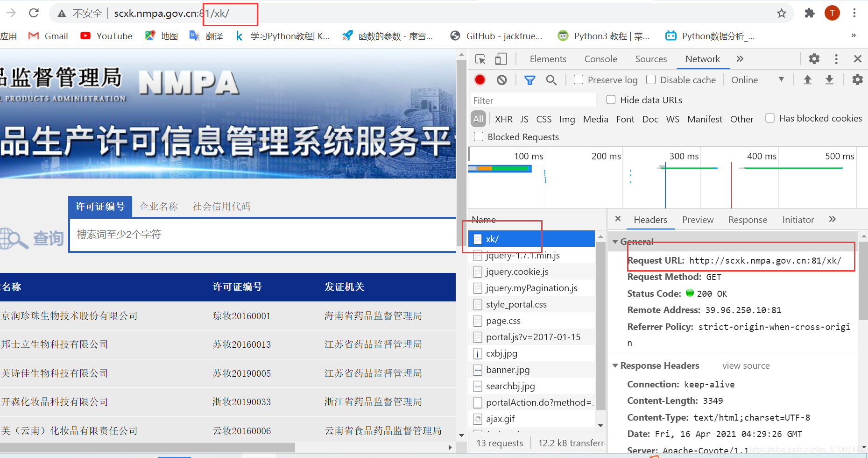Check Has blocked cookies
The width and height of the screenshot is (868, 458).
coord(770,118)
